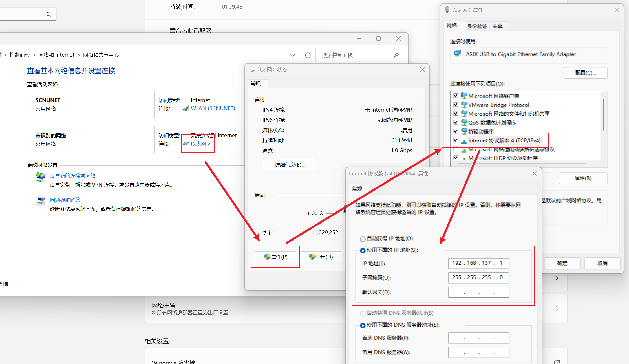Click the search magnifier icon in Settings search box

pyautogui.click(x=49, y=14)
